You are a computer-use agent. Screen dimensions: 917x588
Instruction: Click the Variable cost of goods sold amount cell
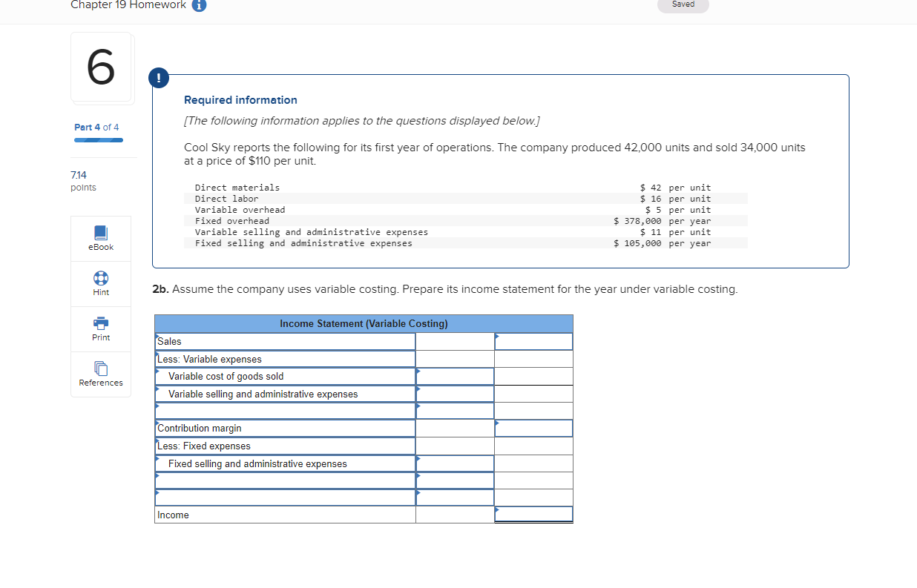(x=455, y=376)
